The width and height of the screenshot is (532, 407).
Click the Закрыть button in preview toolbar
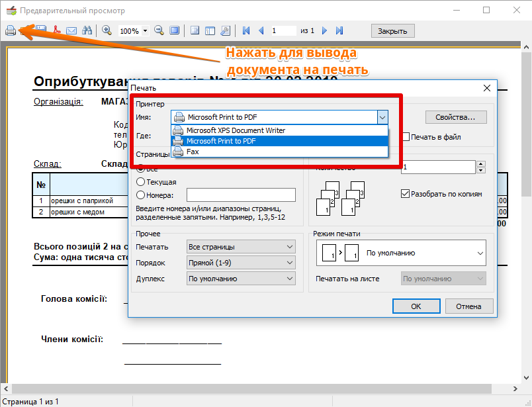tap(392, 31)
